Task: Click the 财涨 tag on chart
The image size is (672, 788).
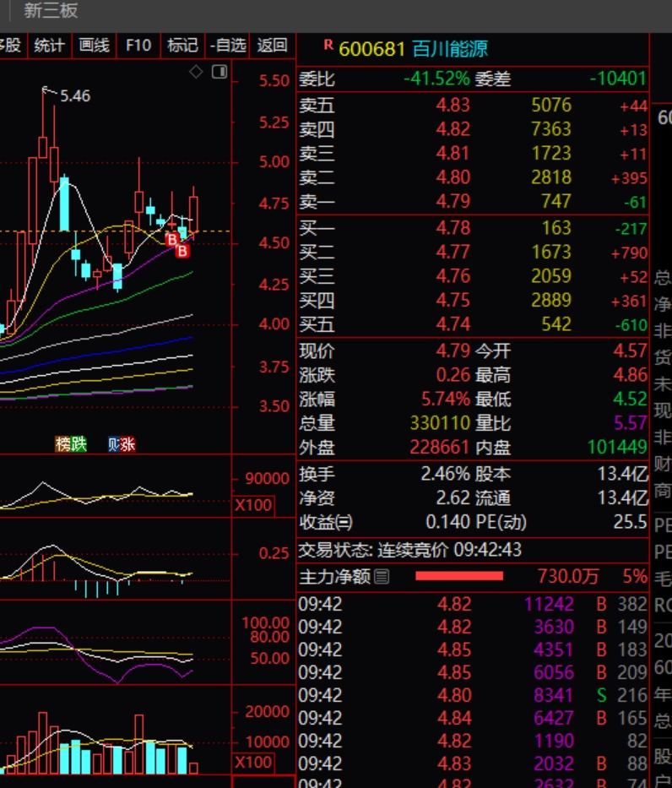Action: [x=121, y=444]
